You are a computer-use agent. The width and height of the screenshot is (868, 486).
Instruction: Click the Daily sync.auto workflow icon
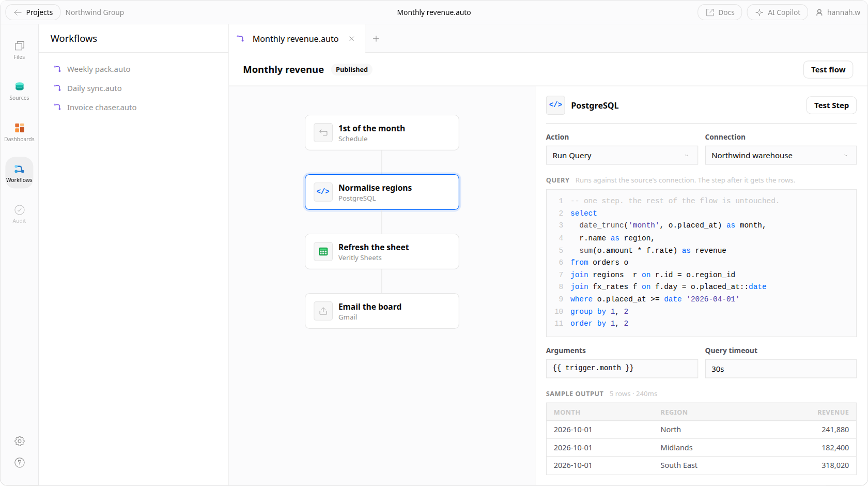[x=57, y=88]
